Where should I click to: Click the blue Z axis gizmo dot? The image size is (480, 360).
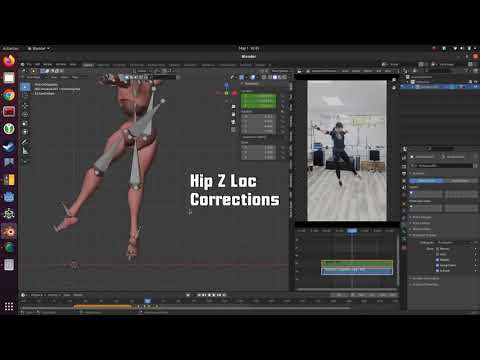pos(227,85)
